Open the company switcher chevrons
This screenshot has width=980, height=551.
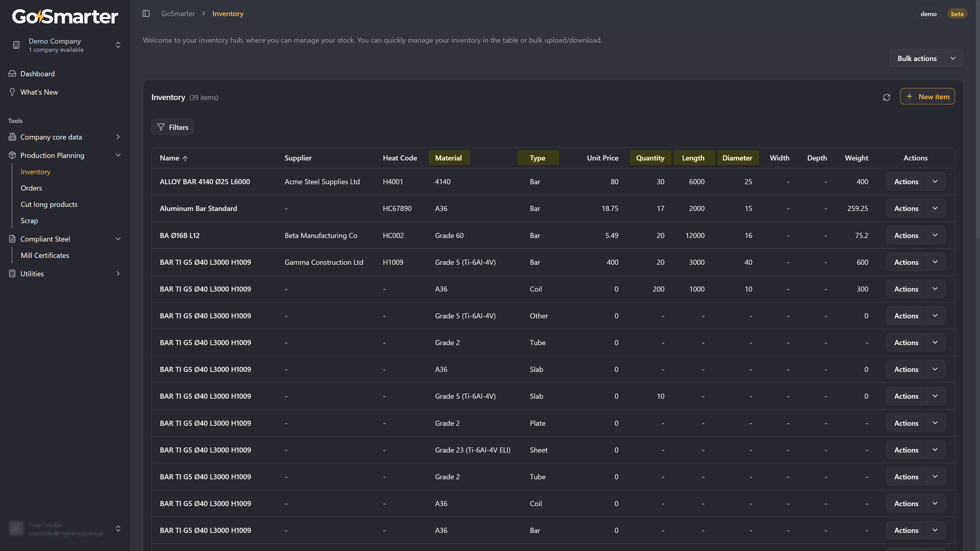click(x=118, y=45)
